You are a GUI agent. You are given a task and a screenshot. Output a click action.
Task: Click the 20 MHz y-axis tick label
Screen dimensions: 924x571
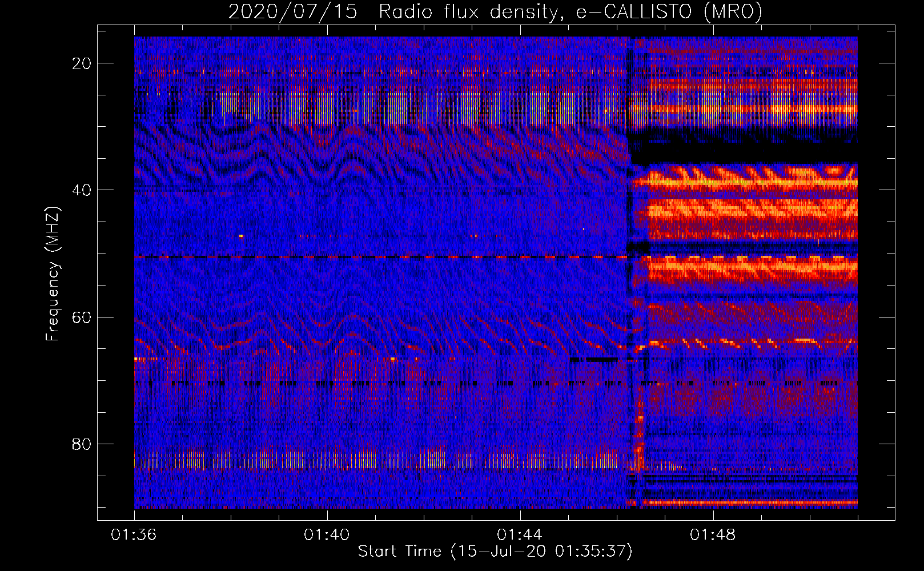[82, 63]
